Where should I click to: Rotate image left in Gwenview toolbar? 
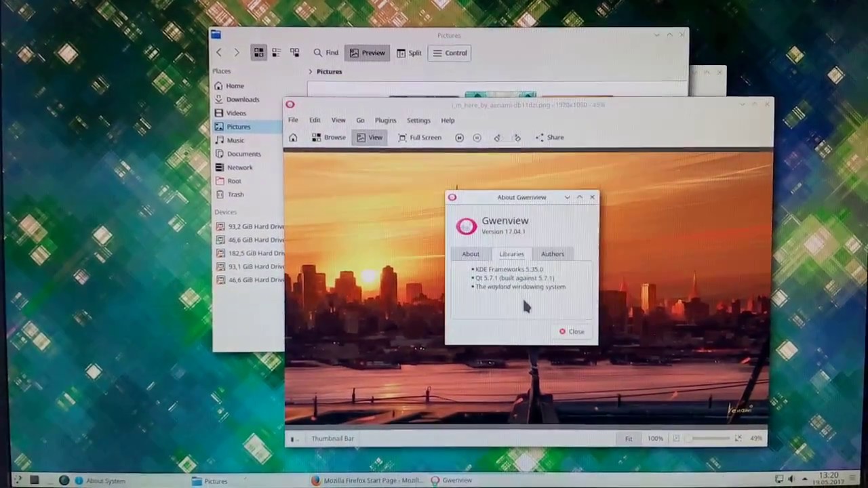tap(497, 138)
